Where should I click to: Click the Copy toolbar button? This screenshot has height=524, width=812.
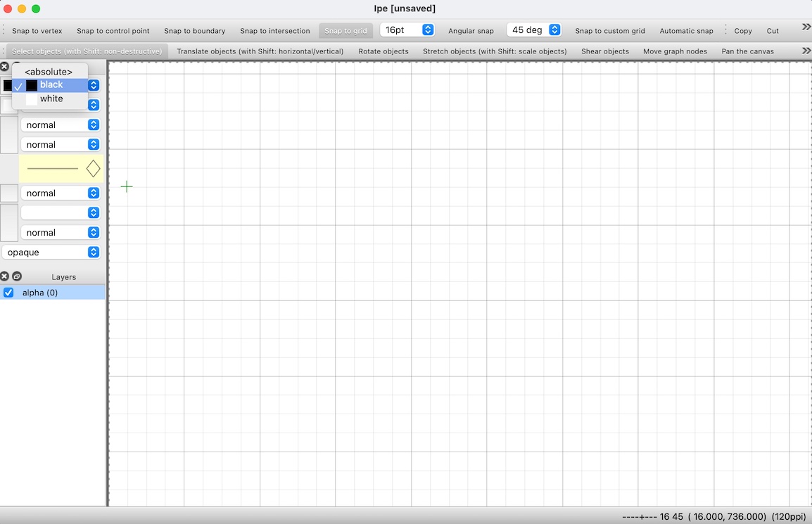tap(742, 31)
